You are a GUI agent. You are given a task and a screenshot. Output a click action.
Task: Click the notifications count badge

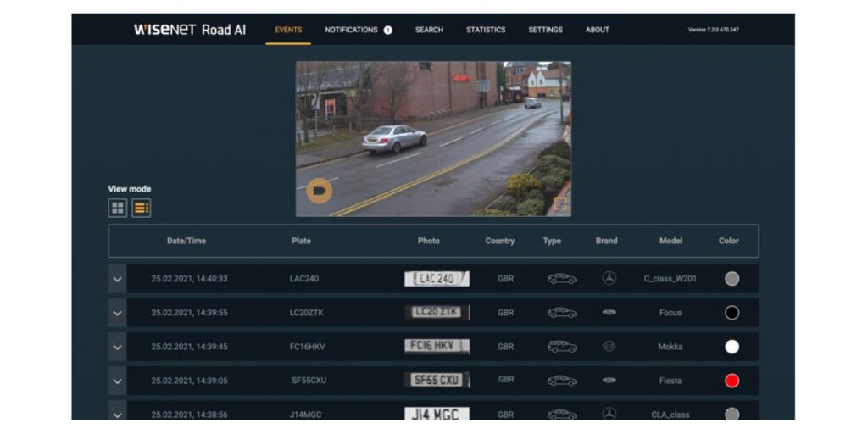coord(387,30)
